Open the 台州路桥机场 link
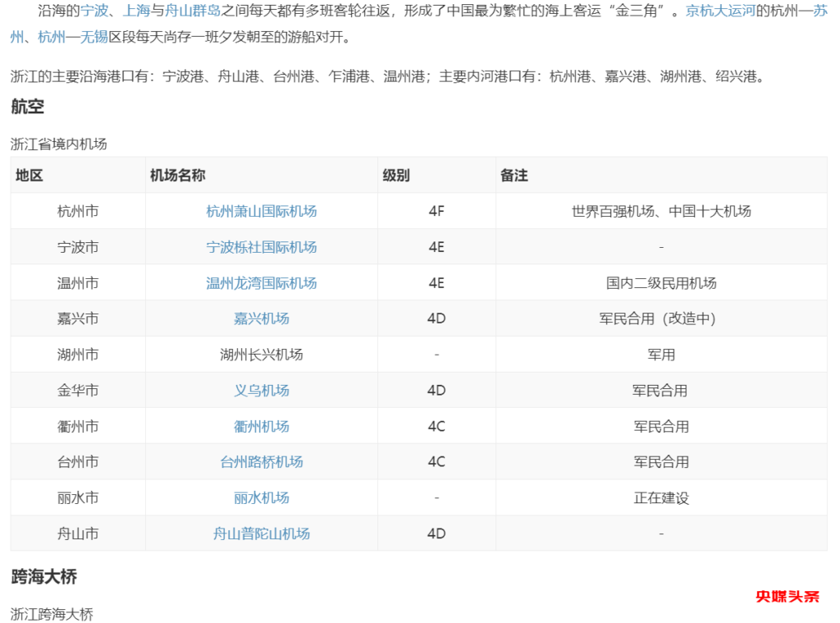Screen dimensions: 840x623 pos(261,462)
